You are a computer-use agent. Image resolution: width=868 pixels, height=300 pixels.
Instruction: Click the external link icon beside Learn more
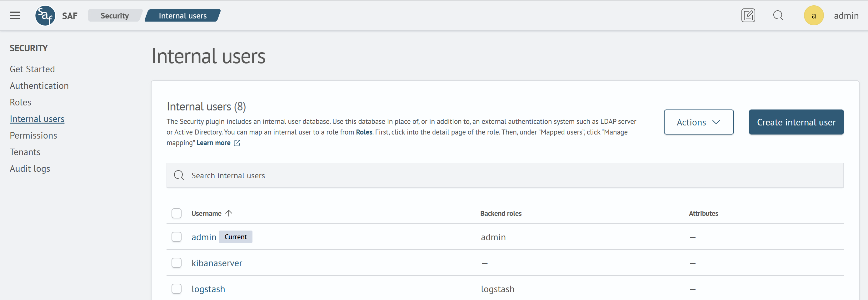click(x=237, y=143)
